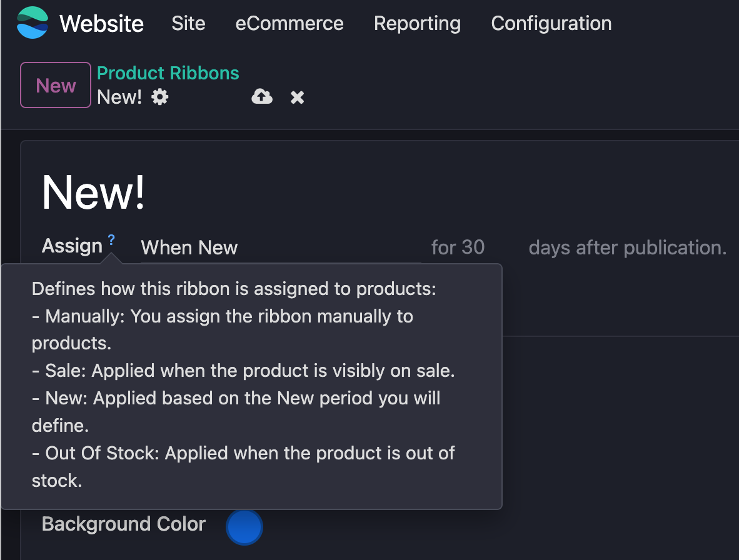The height and width of the screenshot is (560, 739).
Task: Expand the Configuration menu
Action: (x=551, y=24)
